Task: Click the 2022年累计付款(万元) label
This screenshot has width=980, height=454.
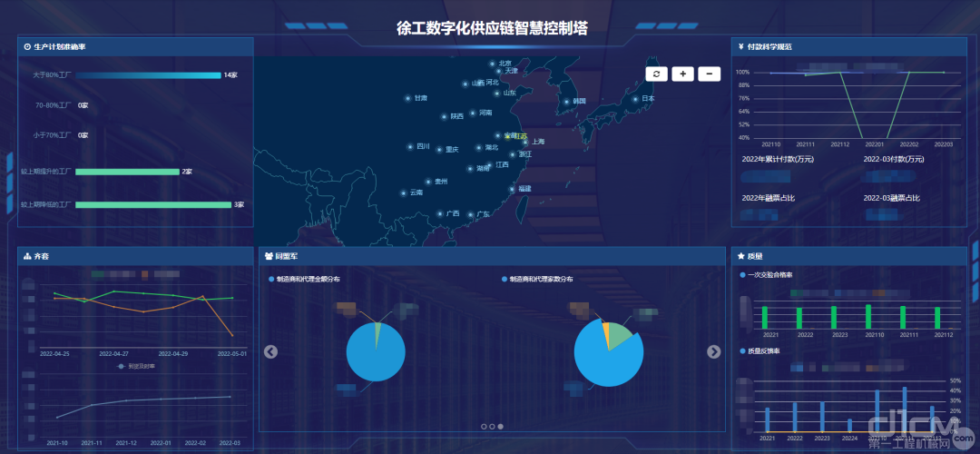Action: point(778,160)
